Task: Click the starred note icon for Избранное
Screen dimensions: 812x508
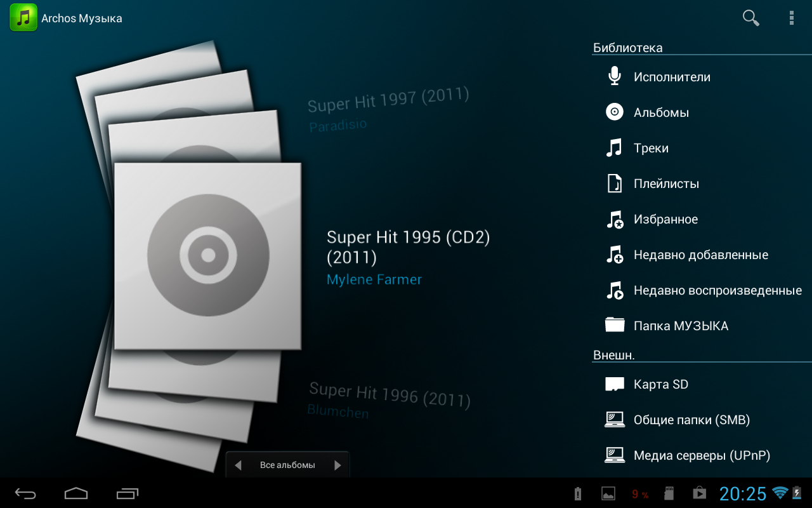Action: (x=615, y=219)
